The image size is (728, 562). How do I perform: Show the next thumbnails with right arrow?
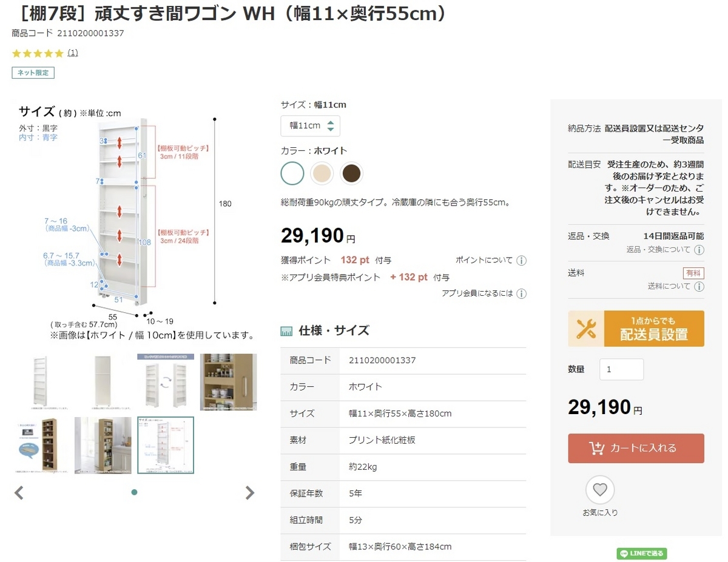249,492
